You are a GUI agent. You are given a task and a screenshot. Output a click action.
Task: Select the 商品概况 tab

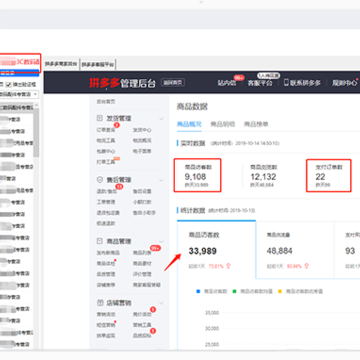[x=189, y=124]
